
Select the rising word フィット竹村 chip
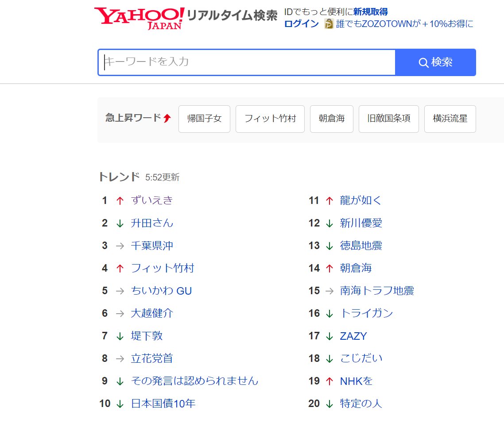270,119
